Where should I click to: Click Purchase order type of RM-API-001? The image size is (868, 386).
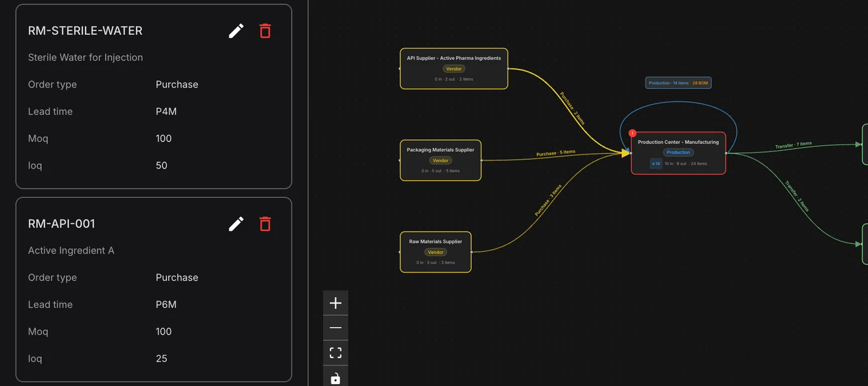(177, 277)
